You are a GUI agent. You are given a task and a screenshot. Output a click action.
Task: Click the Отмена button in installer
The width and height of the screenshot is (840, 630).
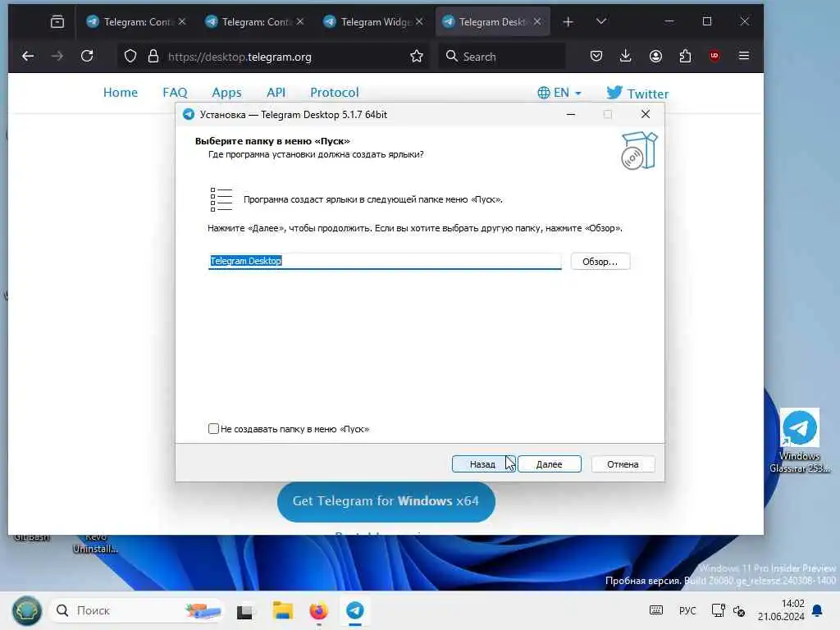[x=623, y=464]
